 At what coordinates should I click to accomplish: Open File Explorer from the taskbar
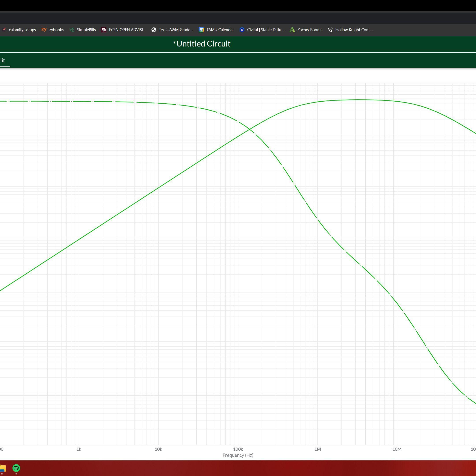pos(2,468)
